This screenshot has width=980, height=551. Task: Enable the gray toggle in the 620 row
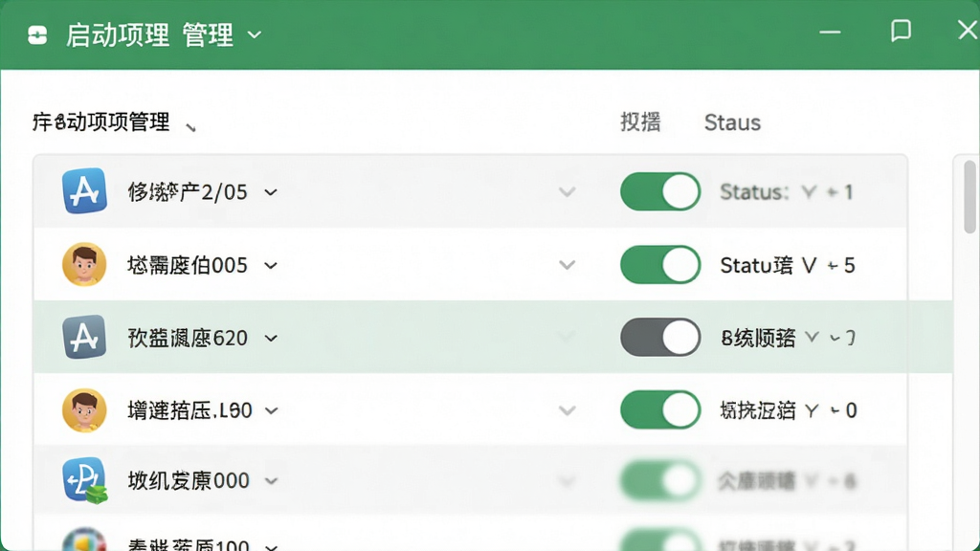pos(660,338)
